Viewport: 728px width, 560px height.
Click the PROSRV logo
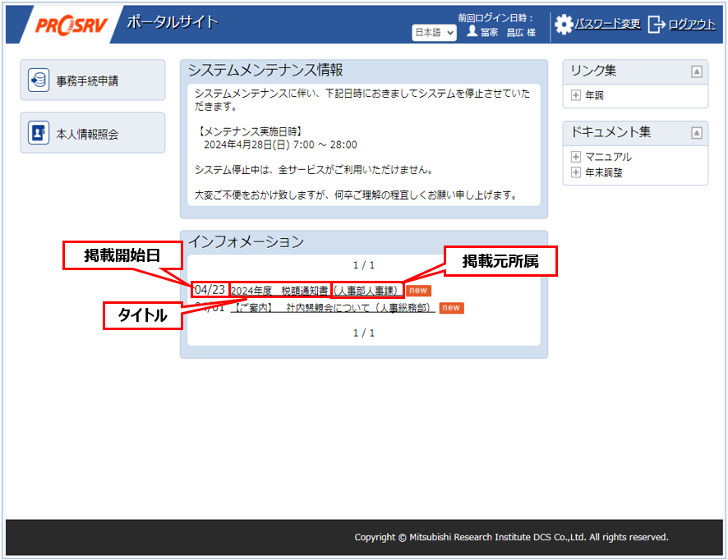71,25
